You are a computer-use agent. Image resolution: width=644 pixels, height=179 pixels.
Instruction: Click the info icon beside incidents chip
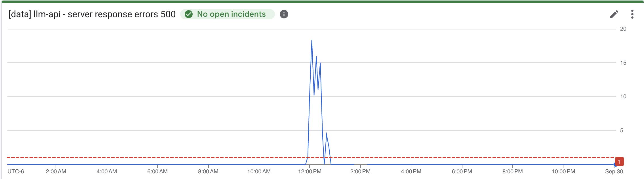284,14
